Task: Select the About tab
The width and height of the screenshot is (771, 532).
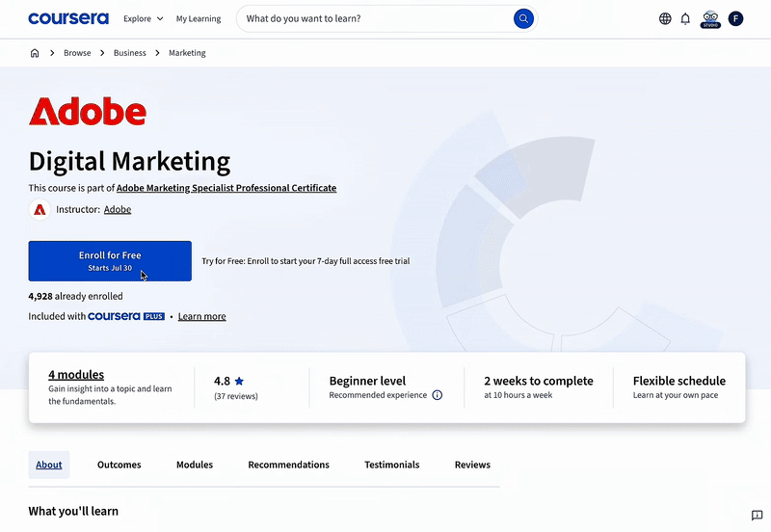Action: [49, 465]
